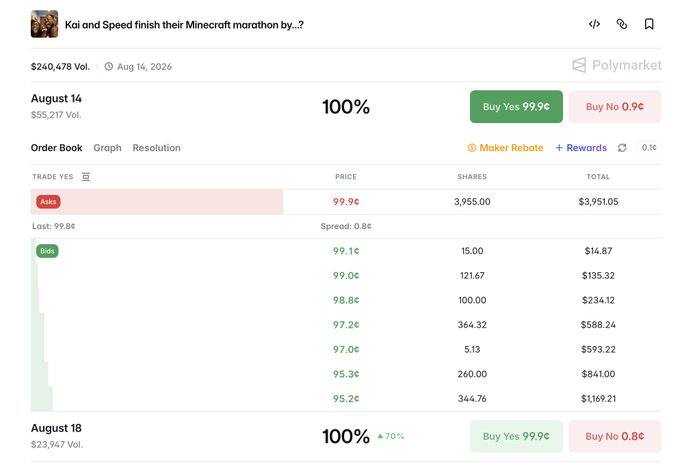Click the 364.32 shares value
This screenshot has height=463, width=680.
472,325
